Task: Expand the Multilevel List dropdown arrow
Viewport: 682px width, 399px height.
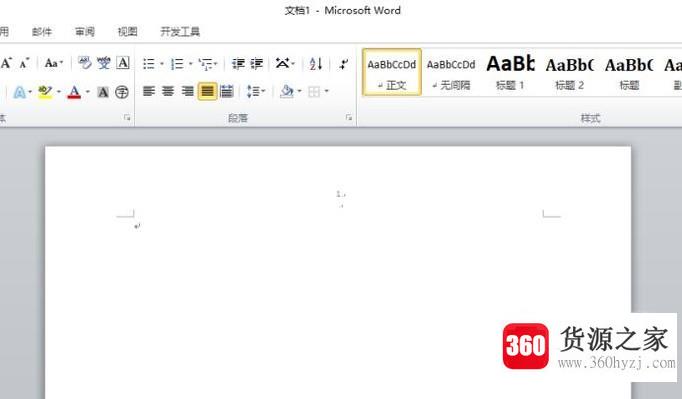Action: [x=215, y=64]
